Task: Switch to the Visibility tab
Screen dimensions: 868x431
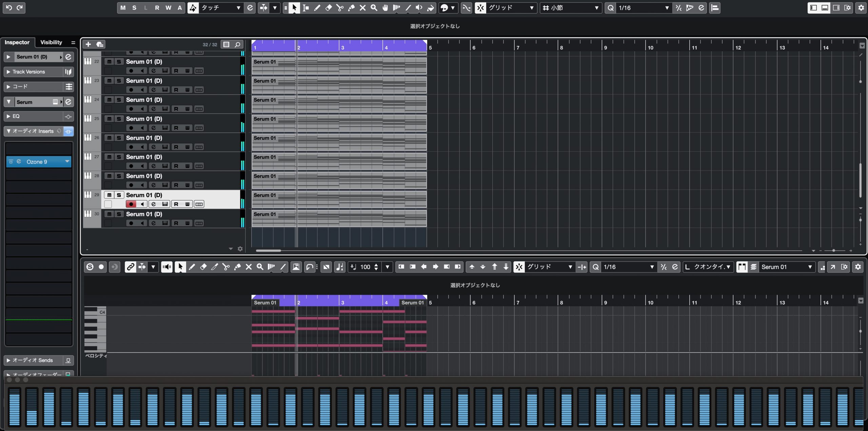Action: [x=51, y=42]
